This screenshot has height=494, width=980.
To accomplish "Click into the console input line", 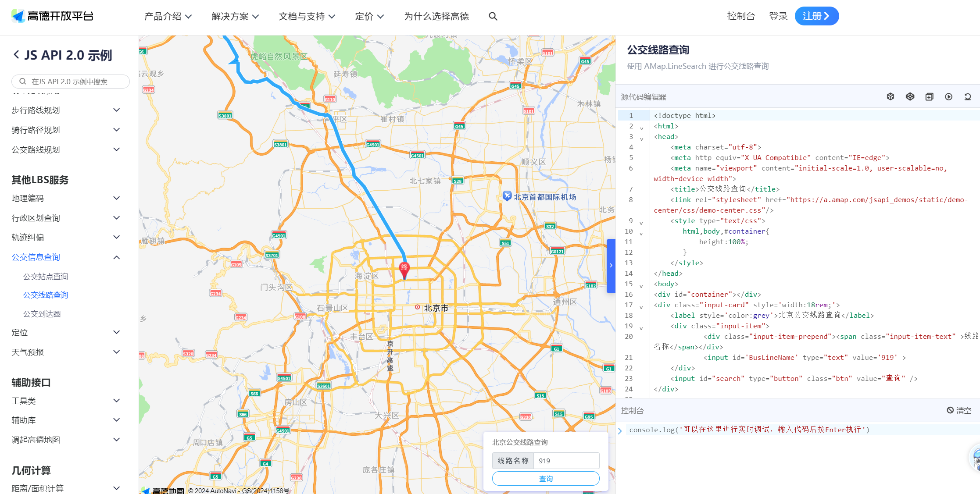I will coord(802,430).
